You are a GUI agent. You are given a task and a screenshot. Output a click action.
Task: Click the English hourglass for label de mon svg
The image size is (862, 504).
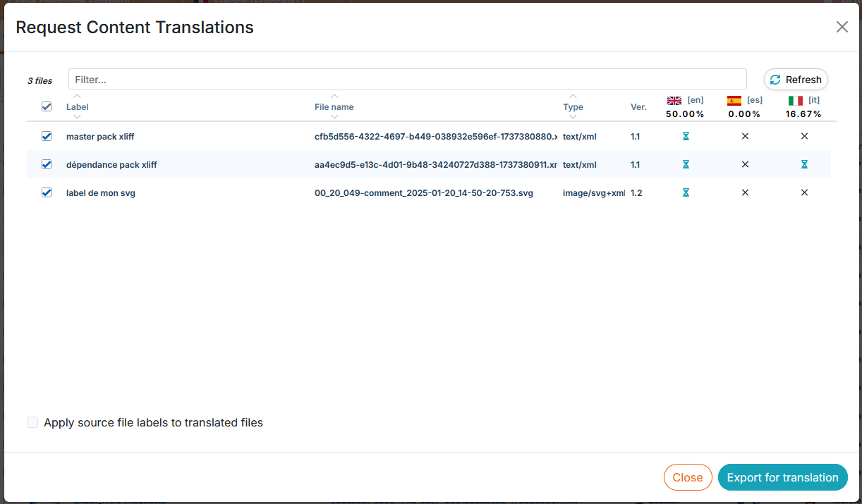686,192
